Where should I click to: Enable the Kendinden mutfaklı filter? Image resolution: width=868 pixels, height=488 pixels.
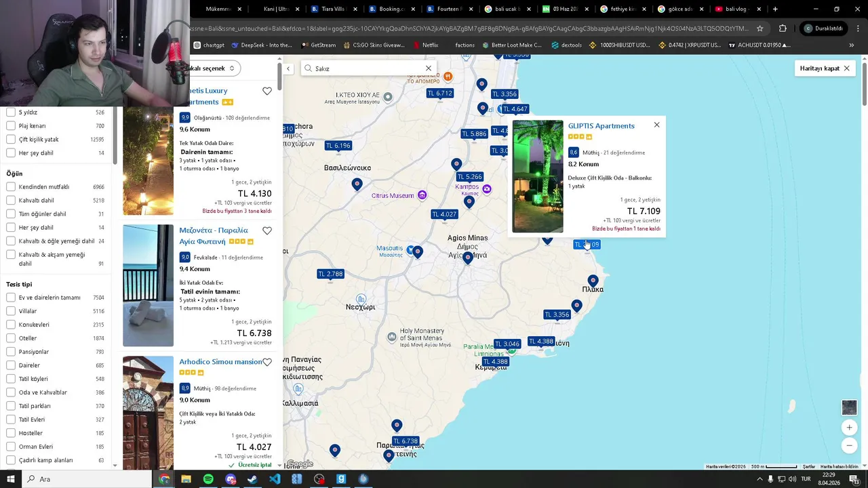pos(11,187)
